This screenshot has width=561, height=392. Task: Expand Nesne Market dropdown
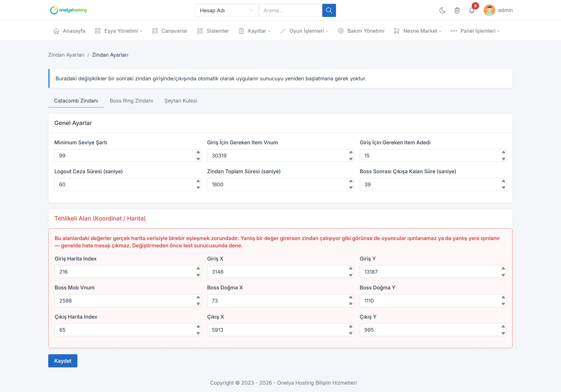pos(418,31)
